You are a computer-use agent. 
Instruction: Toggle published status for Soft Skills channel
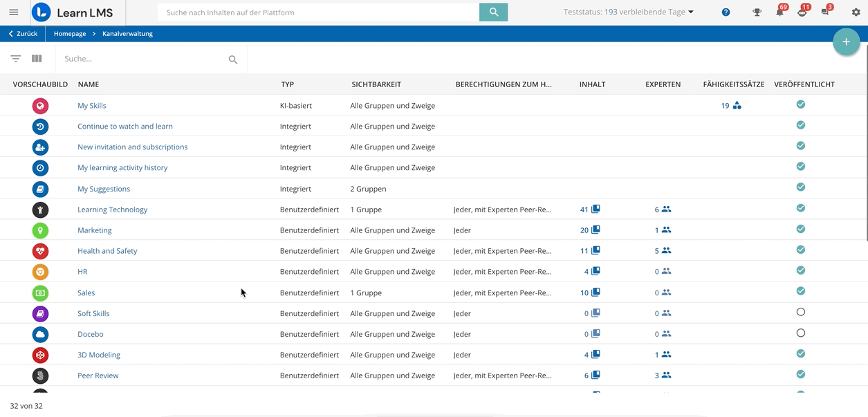pyautogui.click(x=800, y=313)
